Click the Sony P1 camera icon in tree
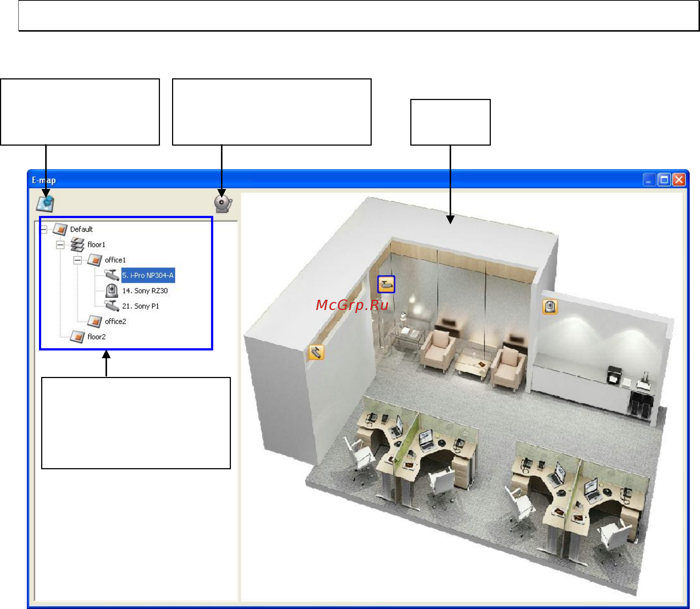Image resolution: width=700 pixels, height=609 pixels. coord(111,306)
